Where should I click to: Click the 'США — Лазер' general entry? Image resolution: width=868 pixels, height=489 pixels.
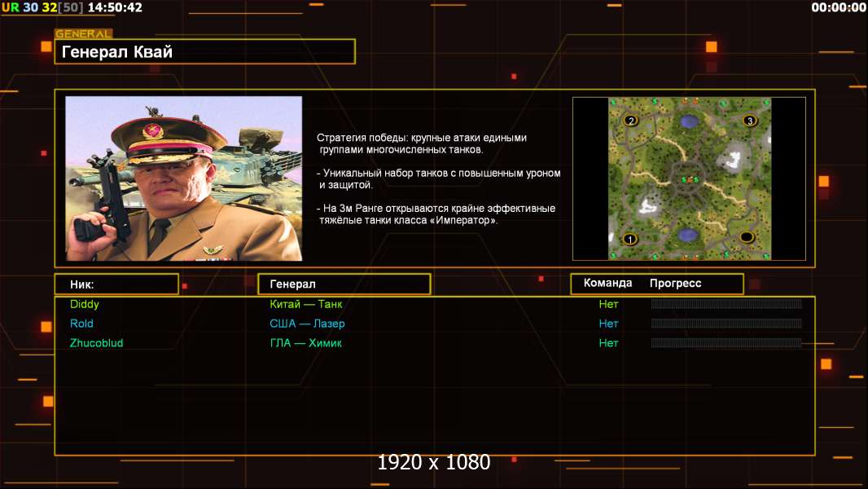[x=307, y=324]
